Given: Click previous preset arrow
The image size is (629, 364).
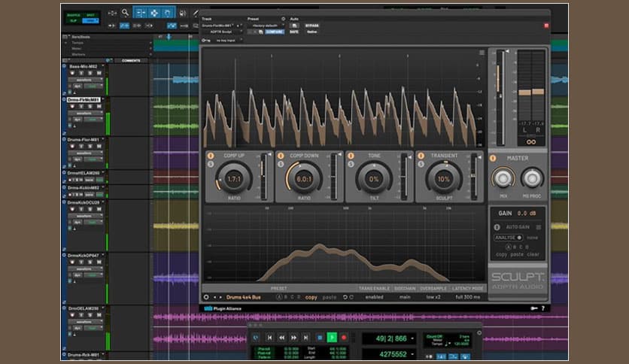Looking at the screenshot, I should pos(214,297).
